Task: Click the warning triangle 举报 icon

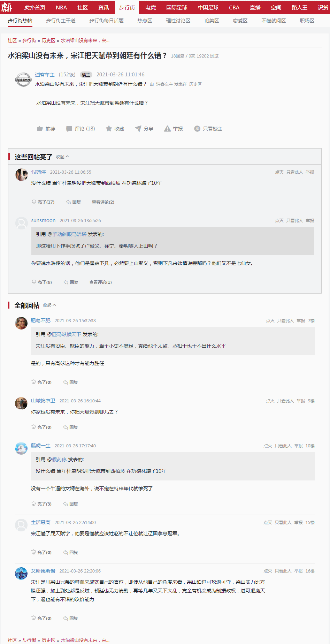Action: [x=167, y=129]
